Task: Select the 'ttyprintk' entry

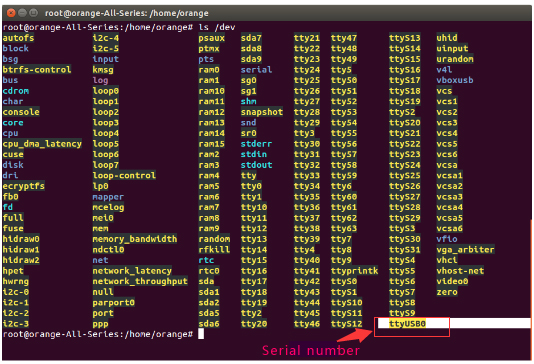Action: [355, 271]
